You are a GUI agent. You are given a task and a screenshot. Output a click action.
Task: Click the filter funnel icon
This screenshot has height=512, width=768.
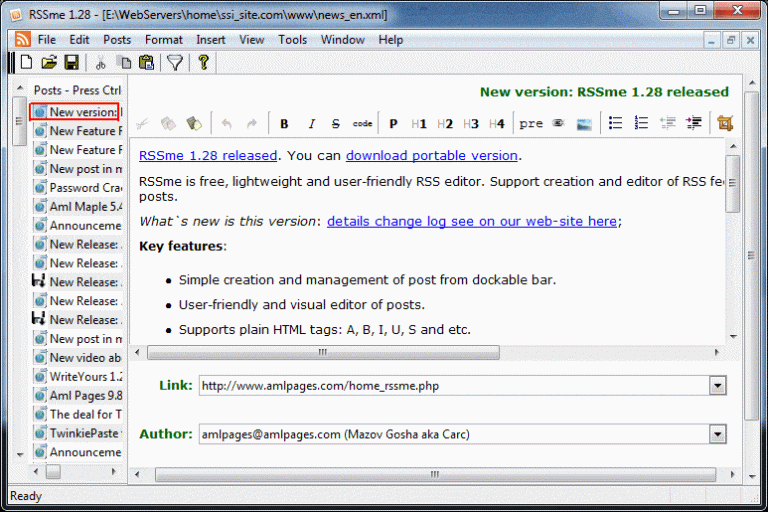pyautogui.click(x=175, y=63)
